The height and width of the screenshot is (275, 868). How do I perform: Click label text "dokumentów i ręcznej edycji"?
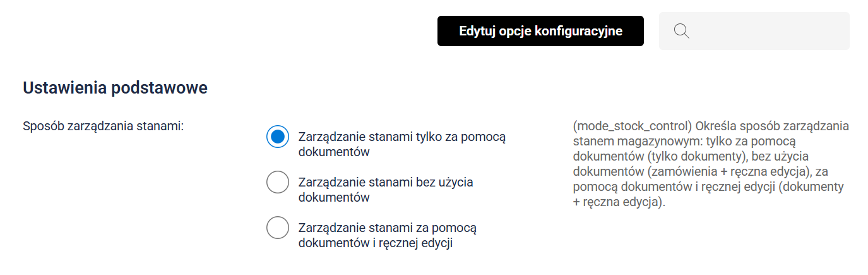376,243
